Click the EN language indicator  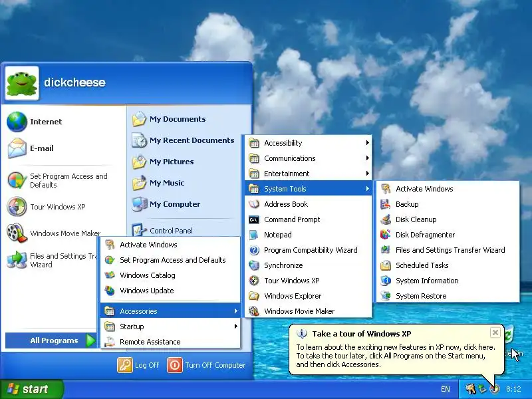pos(446,389)
